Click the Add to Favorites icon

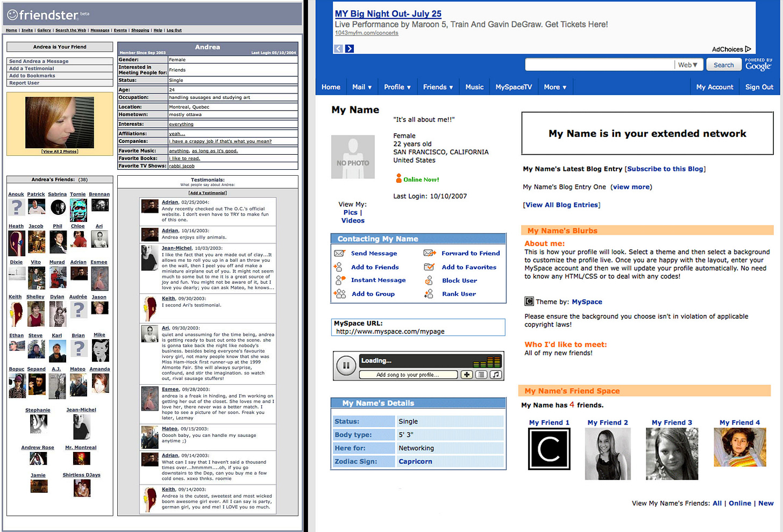pos(429,267)
